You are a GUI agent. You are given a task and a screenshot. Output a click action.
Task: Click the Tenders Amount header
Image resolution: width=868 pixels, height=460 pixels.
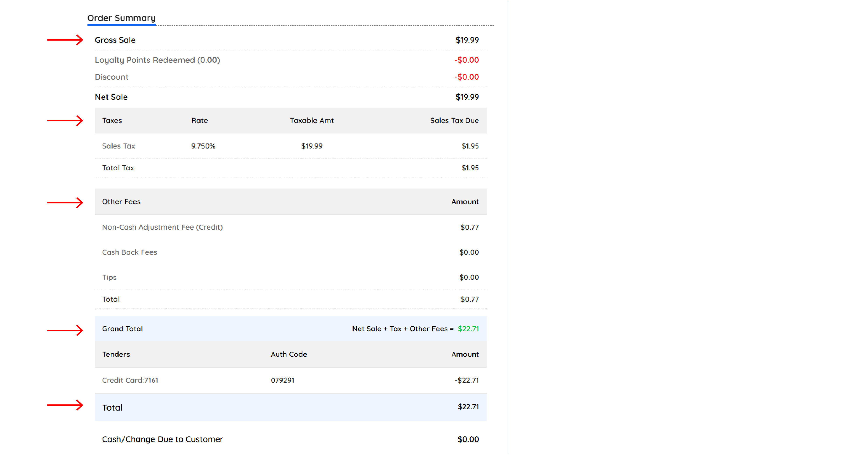tap(465, 354)
